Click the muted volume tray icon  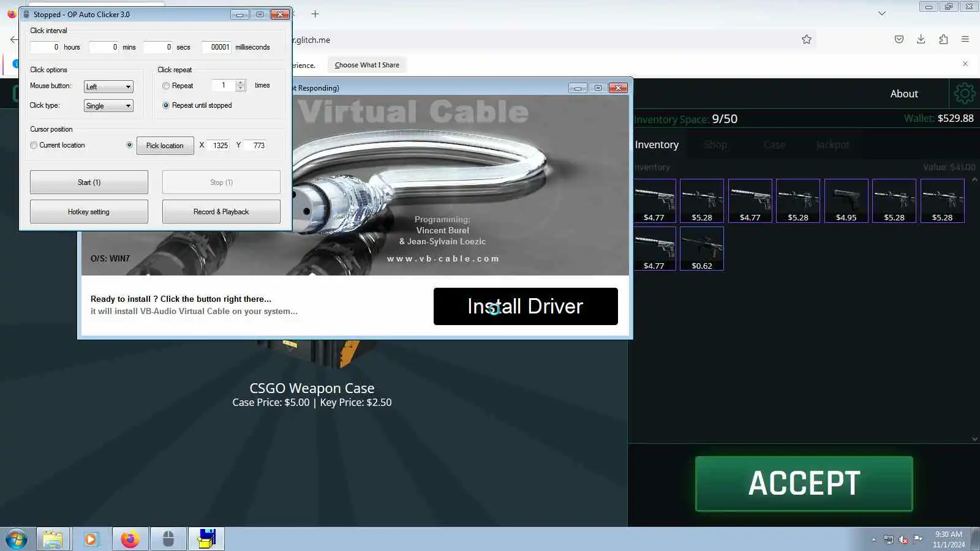coord(903,539)
